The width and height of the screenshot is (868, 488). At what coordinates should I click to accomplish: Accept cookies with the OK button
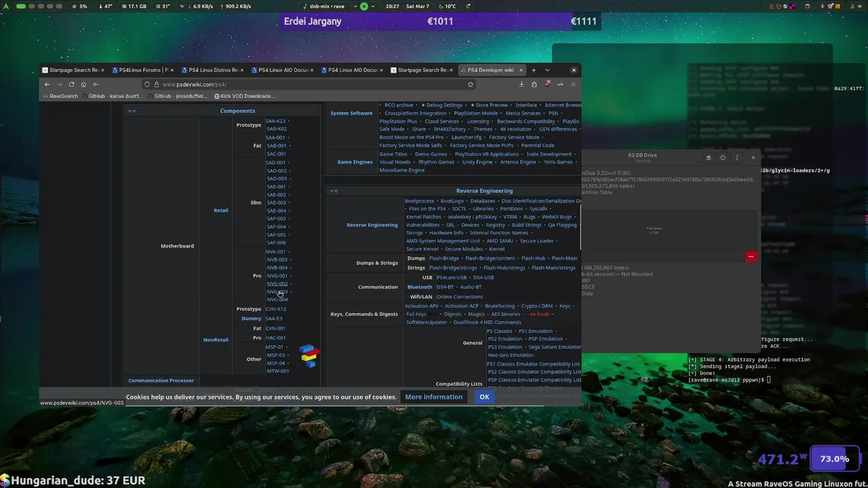pos(484,397)
